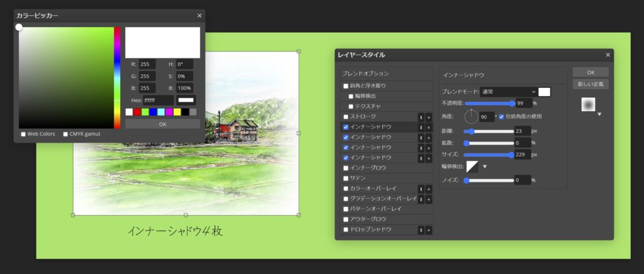Click OK in the カラーピッカー dialog

(162, 124)
